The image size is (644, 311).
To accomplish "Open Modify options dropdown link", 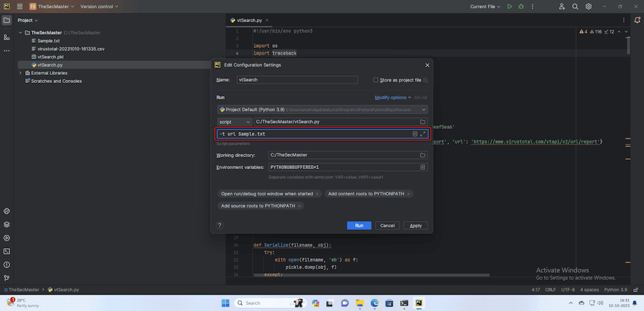I will click(x=392, y=97).
